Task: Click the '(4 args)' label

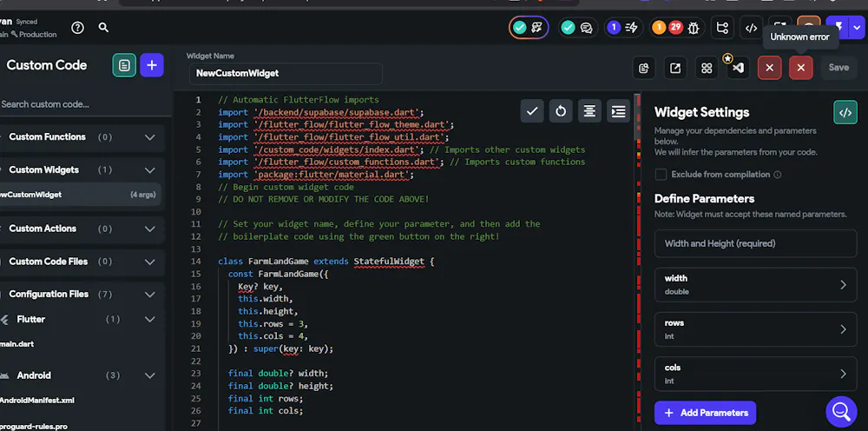Action: pyautogui.click(x=143, y=195)
